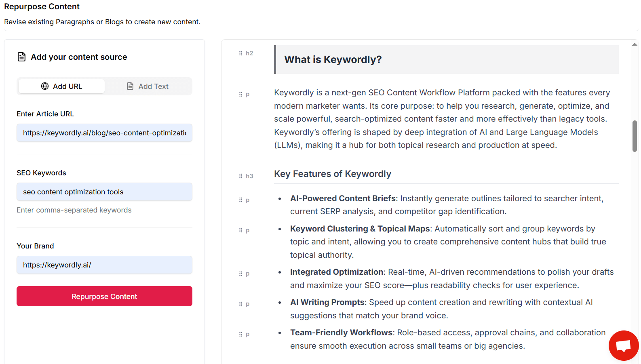
Task: Click the document icon beside Add your content source
Action: coord(21,57)
